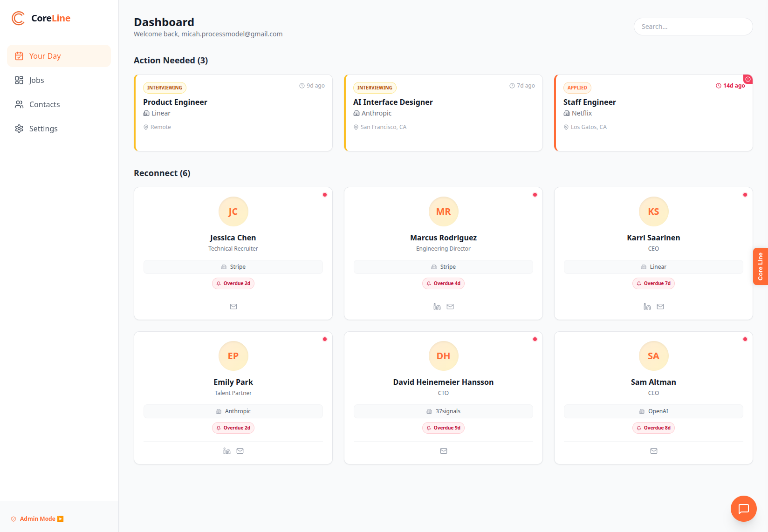Click the Jobs grid icon in sidebar
The image size is (768, 532).
tap(19, 80)
